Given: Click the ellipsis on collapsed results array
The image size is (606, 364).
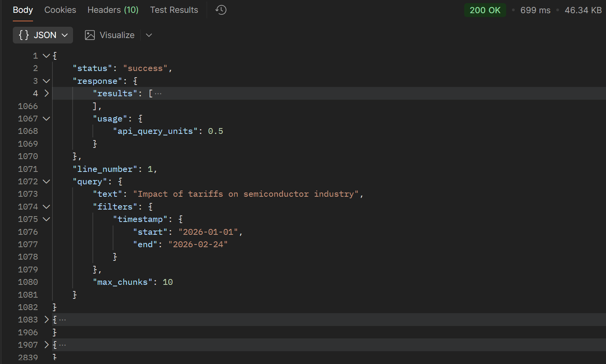Looking at the screenshot, I should [x=158, y=93].
